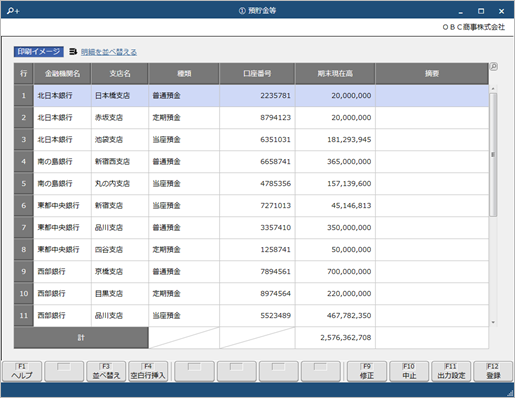515x398 pixels.
Task: Click the magnifier icon beside table header
Action: (494, 67)
